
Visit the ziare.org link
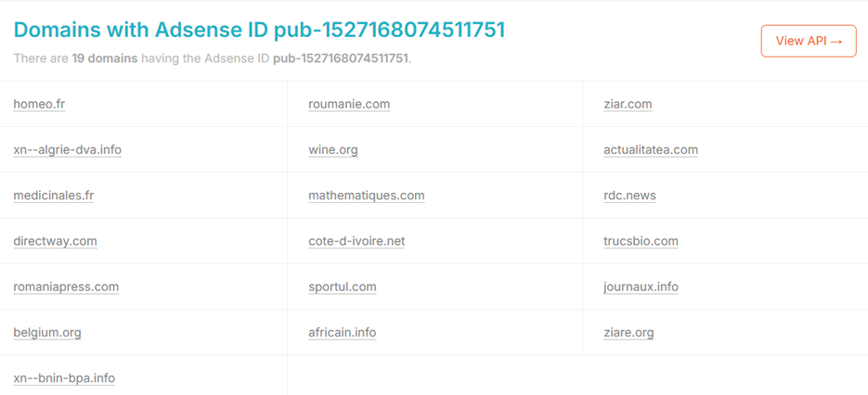(x=628, y=333)
